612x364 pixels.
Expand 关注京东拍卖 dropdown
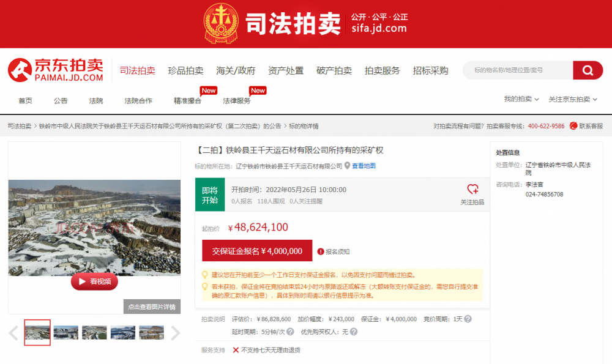[573, 99]
